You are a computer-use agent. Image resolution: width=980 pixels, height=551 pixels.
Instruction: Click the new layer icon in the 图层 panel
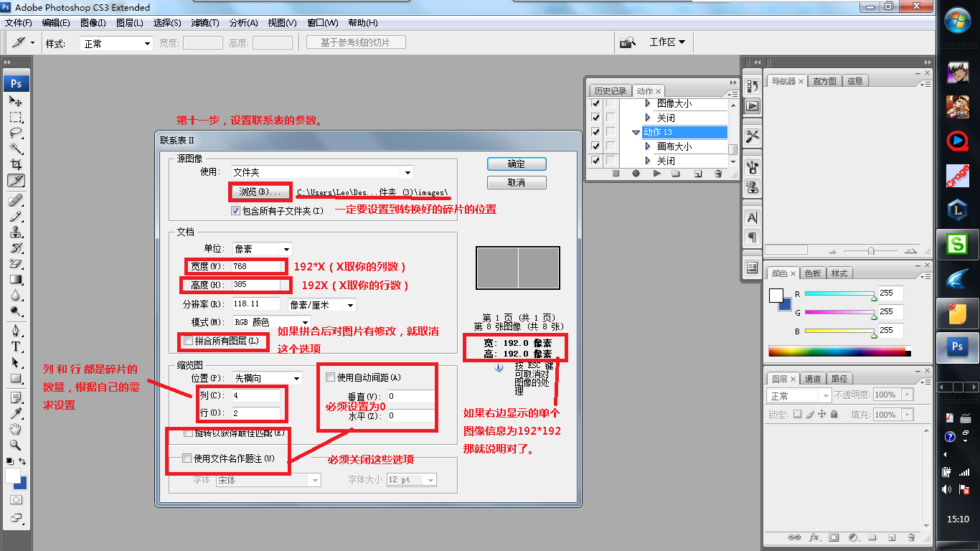[x=890, y=537]
